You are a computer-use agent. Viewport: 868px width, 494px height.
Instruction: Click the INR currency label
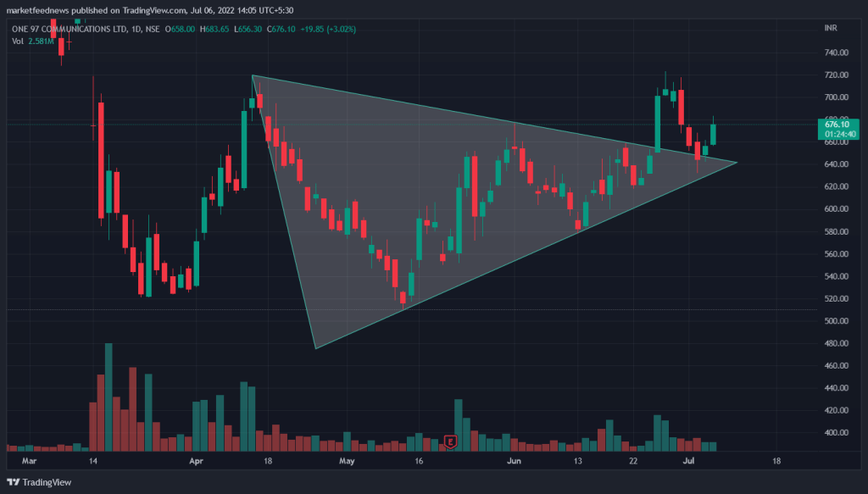(831, 29)
